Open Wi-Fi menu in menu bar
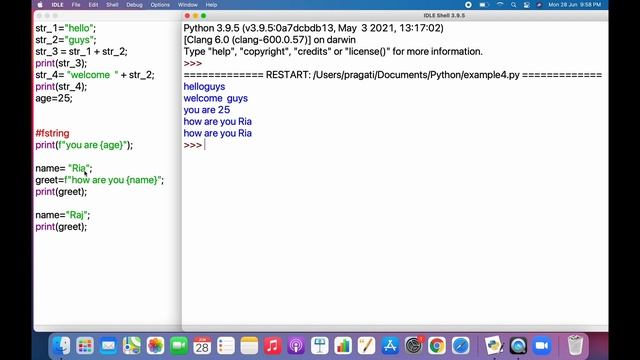640x360 pixels. point(500,5)
